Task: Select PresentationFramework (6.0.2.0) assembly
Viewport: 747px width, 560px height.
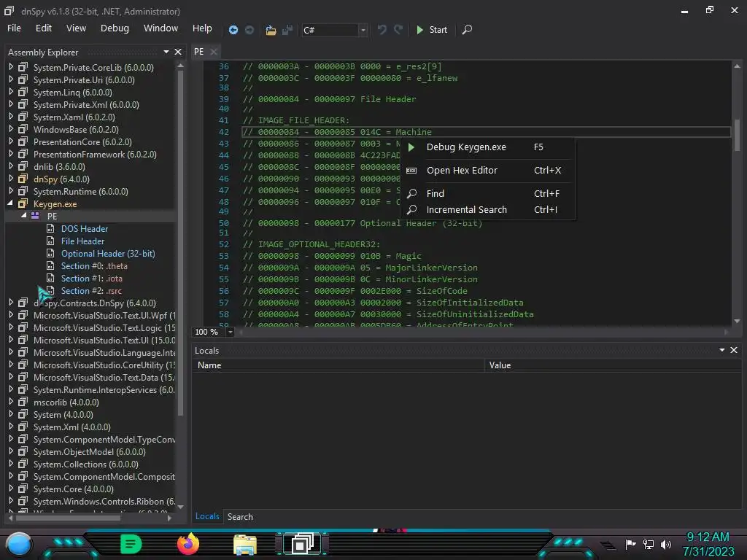Action: pyautogui.click(x=95, y=155)
